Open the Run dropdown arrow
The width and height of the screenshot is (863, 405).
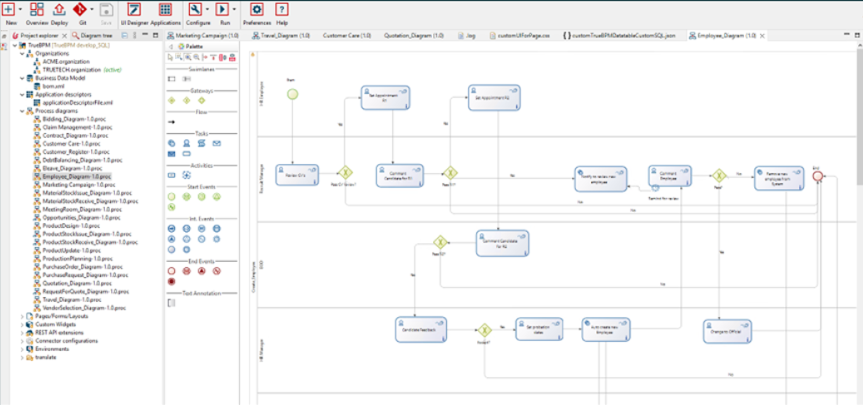[234, 9]
